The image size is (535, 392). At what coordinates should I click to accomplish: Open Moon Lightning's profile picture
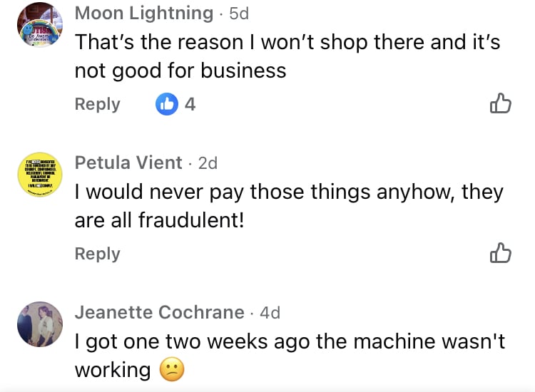tap(40, 25)
